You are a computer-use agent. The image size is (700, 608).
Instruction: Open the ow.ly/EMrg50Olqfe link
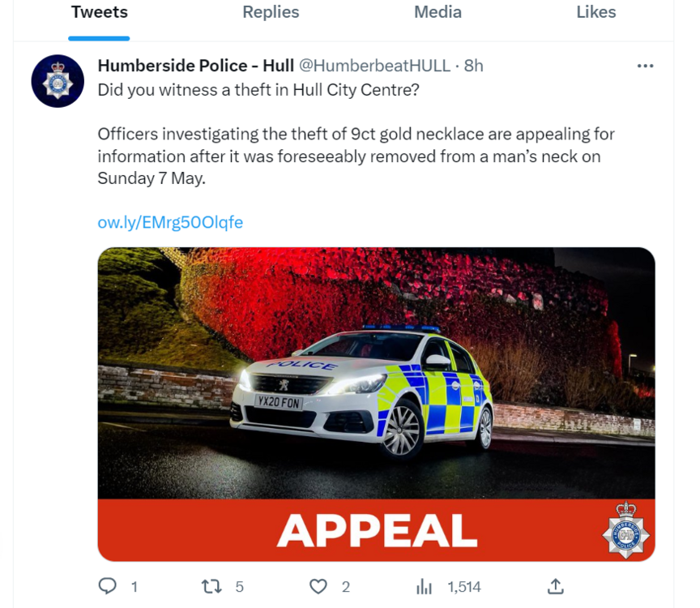pyautogui.click(x=170, y=222)
